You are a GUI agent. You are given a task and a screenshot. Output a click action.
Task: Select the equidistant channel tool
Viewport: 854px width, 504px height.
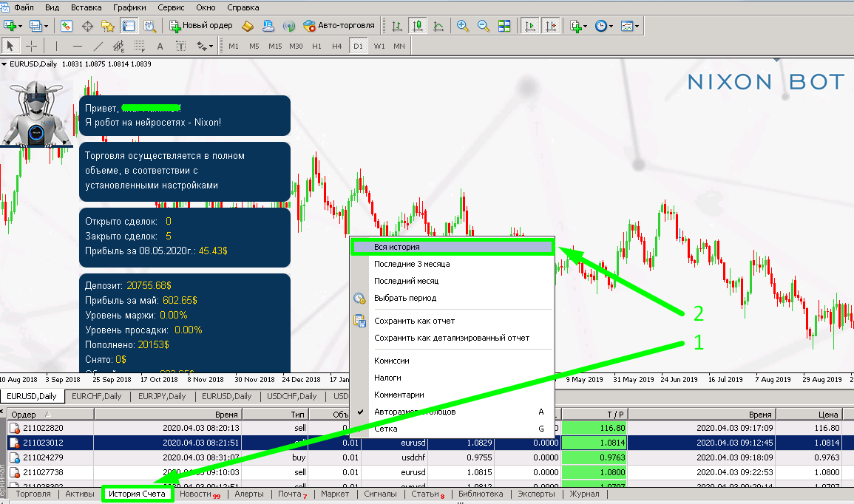click(118, 46)
